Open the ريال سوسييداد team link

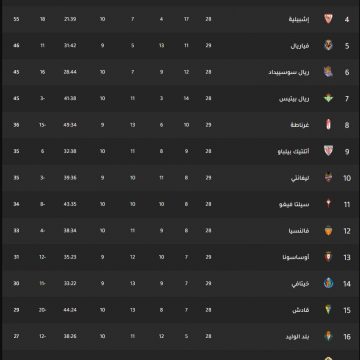(x=289, y=72)
